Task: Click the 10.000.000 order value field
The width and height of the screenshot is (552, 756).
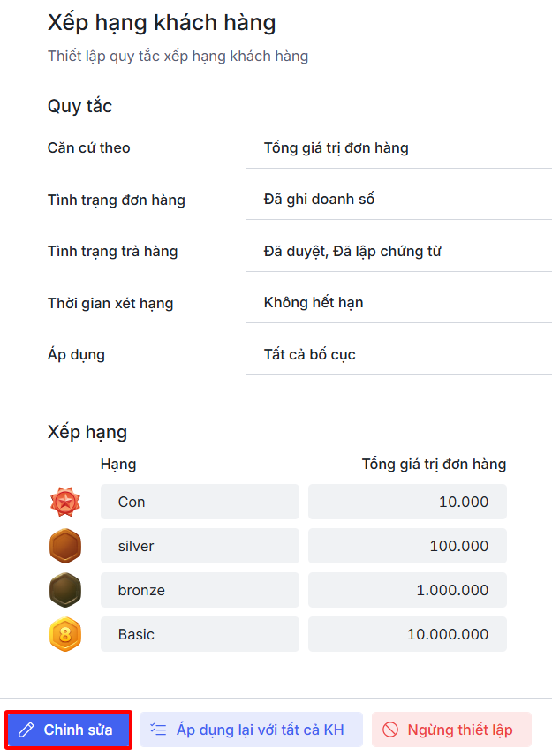Action: pyautogui.click(x=407, y=634)
